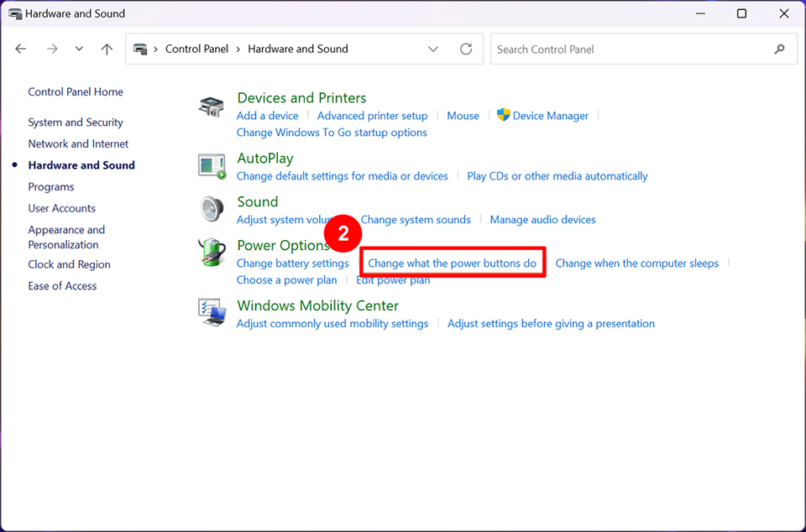Click Change system sounds
The width and height of the screenshot is (806, 532).
coord(416,220)
